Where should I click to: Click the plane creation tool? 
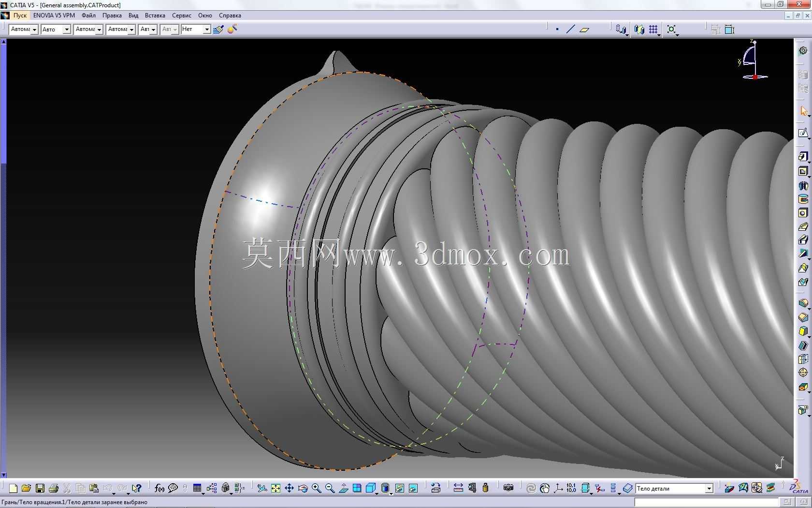[x=584, y=30]
